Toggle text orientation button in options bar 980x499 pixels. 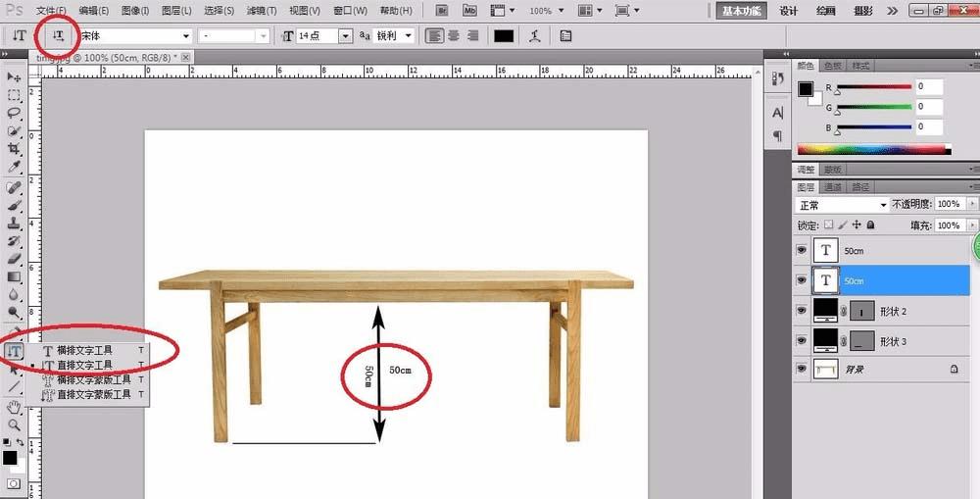(x=58, y=35)
